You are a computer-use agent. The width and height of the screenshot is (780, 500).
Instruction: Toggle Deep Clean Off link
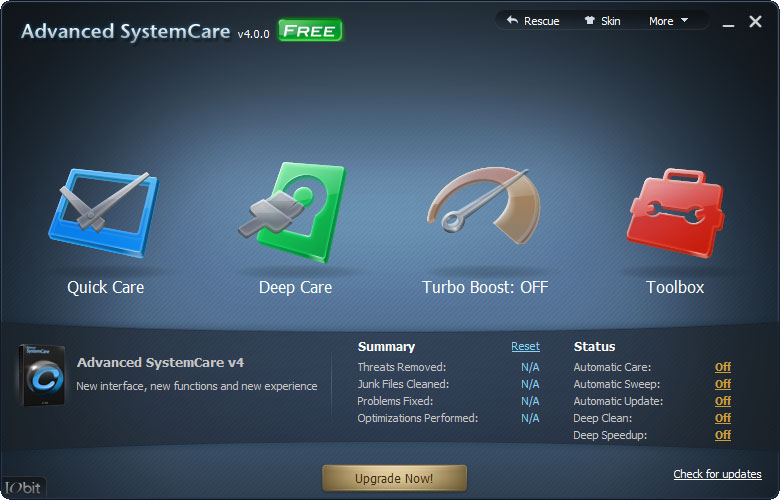(x=723, y=418)
